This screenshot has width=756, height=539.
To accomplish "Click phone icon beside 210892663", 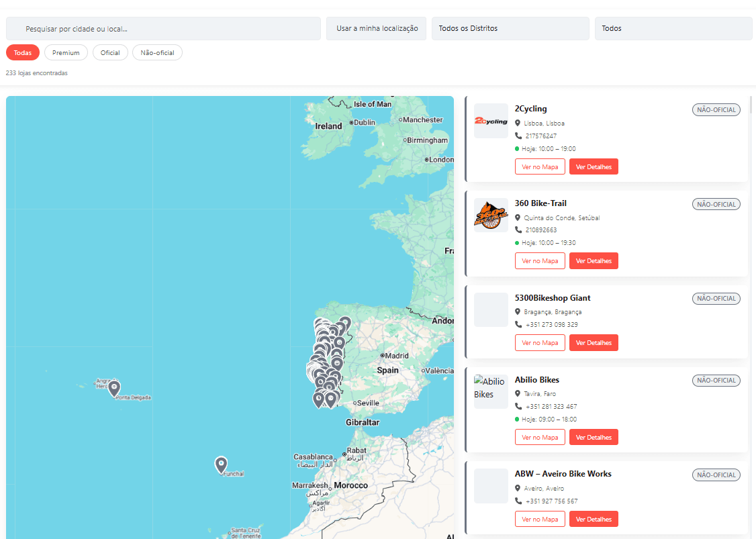I will click(x=518, y=230).
